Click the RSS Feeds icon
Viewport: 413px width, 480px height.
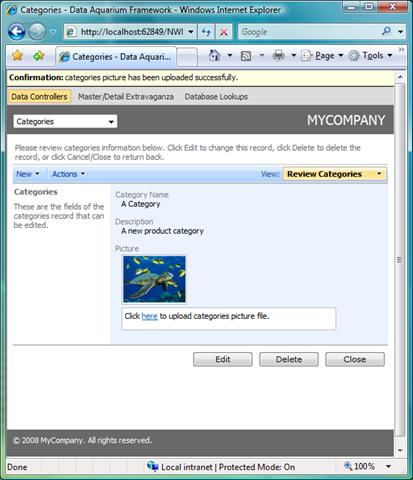tap(246, 56)
